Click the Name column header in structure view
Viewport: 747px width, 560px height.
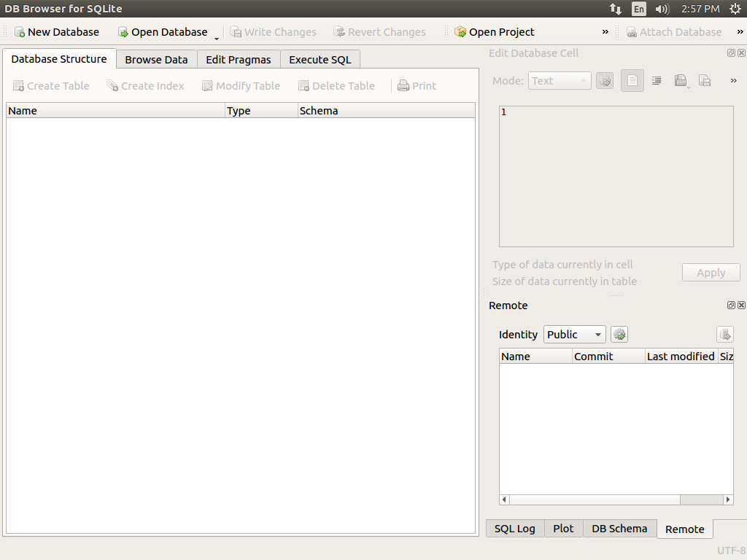[116, 111]
